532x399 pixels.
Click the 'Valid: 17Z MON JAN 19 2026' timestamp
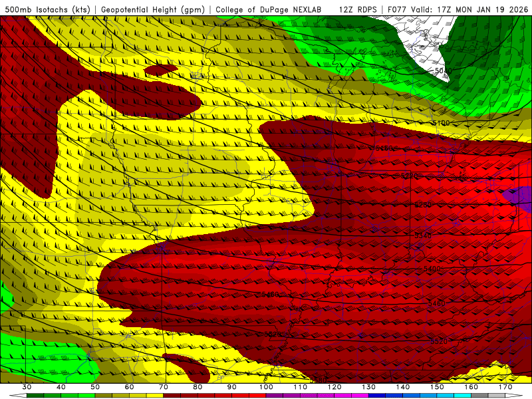(469, 9)
